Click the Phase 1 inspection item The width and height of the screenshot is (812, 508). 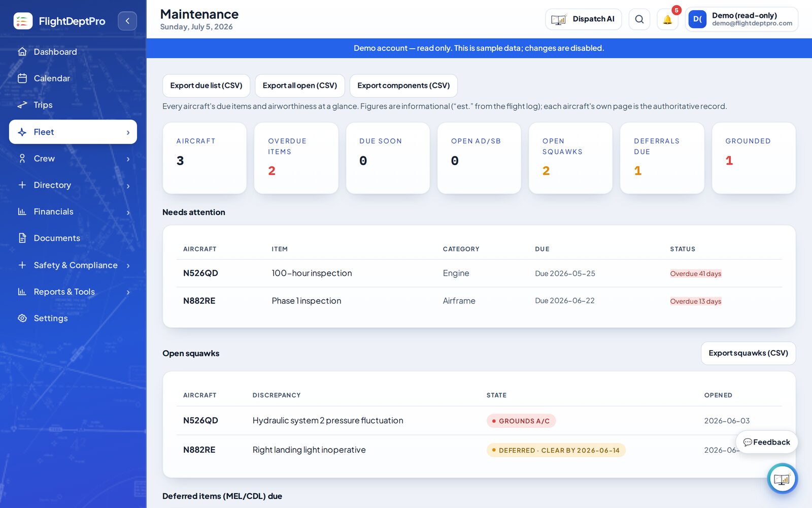coord(306,301)
